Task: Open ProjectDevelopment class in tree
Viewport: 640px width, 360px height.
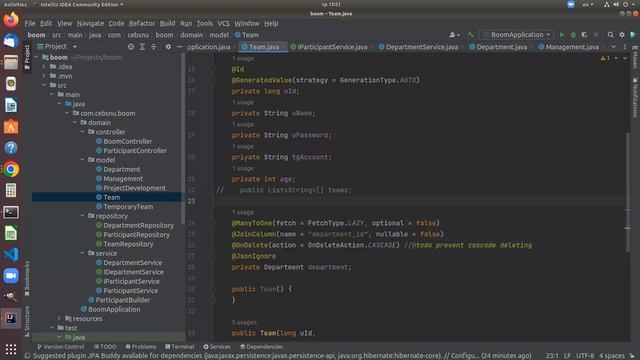Action: 131,188
